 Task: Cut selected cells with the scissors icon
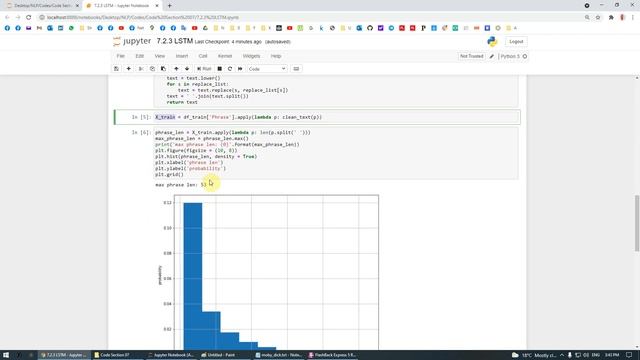141,69
